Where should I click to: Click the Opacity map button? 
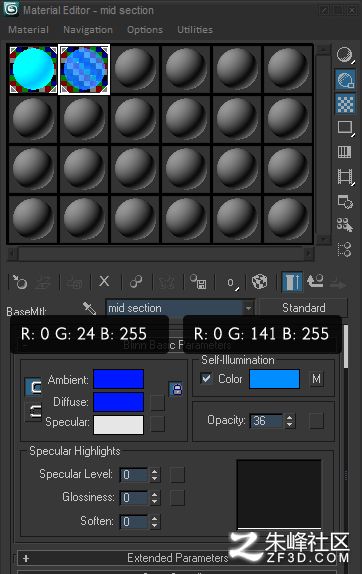[x=317, y=421]
